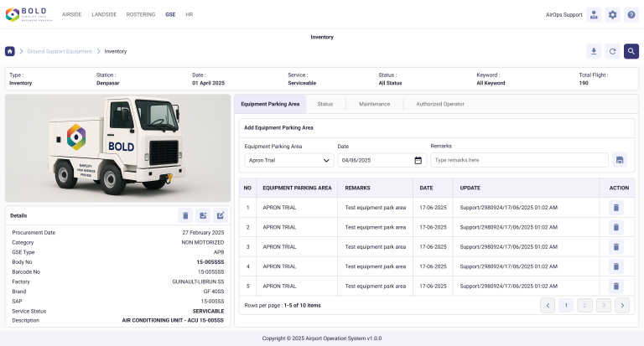
Task: Go to next page of table
Action: click(622, 305)
